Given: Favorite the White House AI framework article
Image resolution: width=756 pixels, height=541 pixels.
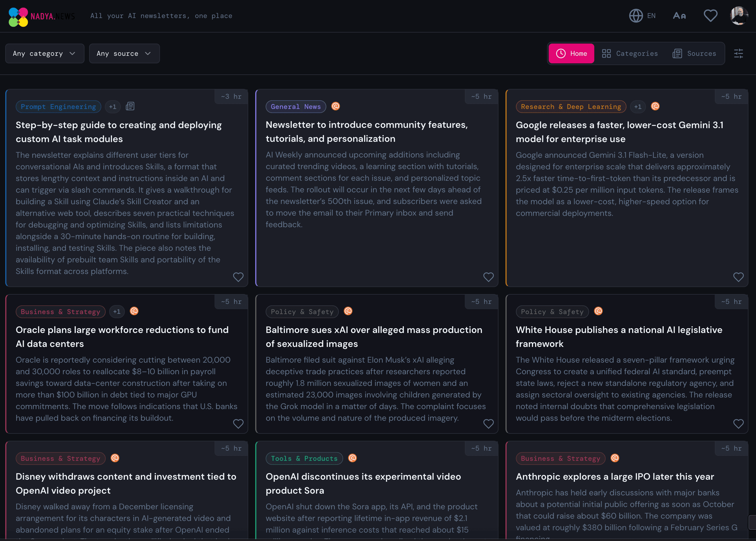Looking at the screenshot, I should coord(738,424).
